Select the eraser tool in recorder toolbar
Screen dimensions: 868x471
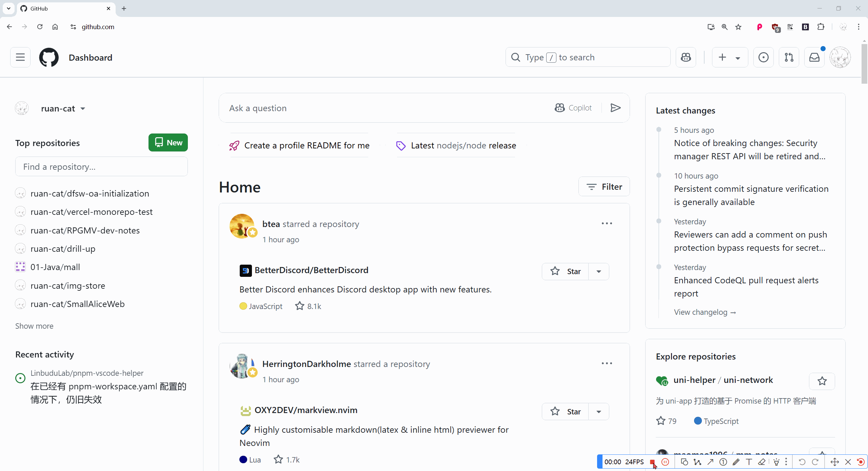[762, 462]
